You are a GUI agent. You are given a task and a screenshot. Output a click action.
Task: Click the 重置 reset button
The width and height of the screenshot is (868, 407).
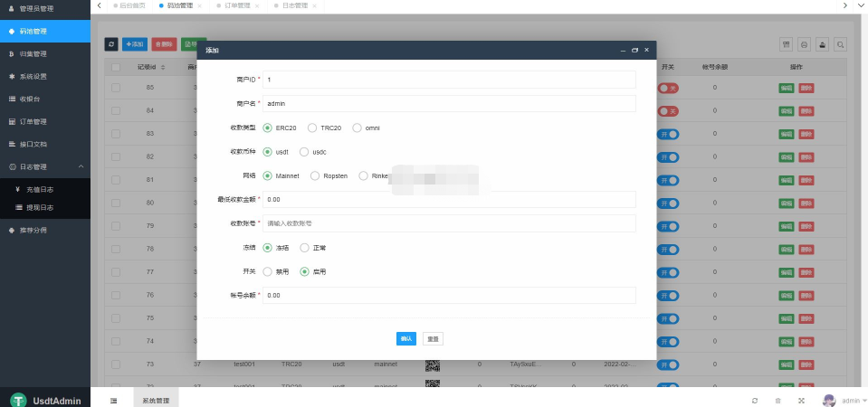pyautogui.click(x=433, y=339)
